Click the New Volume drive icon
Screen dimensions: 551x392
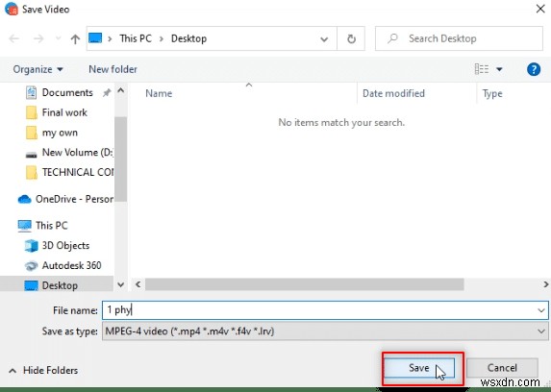point(32,154)
